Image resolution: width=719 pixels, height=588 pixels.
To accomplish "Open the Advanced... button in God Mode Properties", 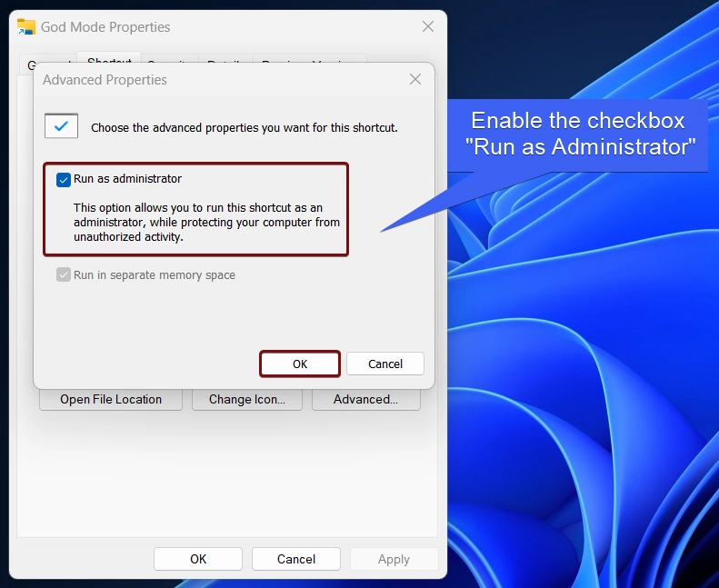I will pyautogui.click(x=366, y=400).
